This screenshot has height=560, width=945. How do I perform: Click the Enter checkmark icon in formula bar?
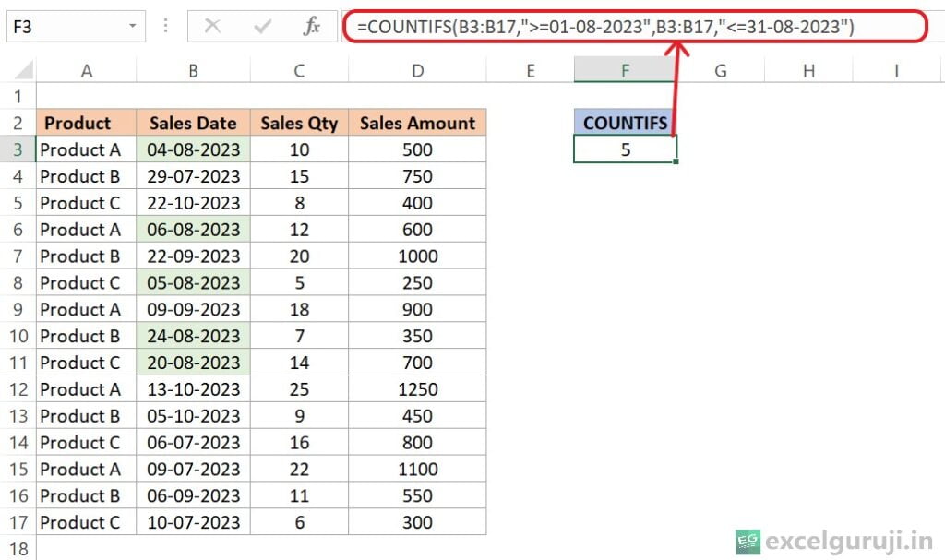(262, 27)
